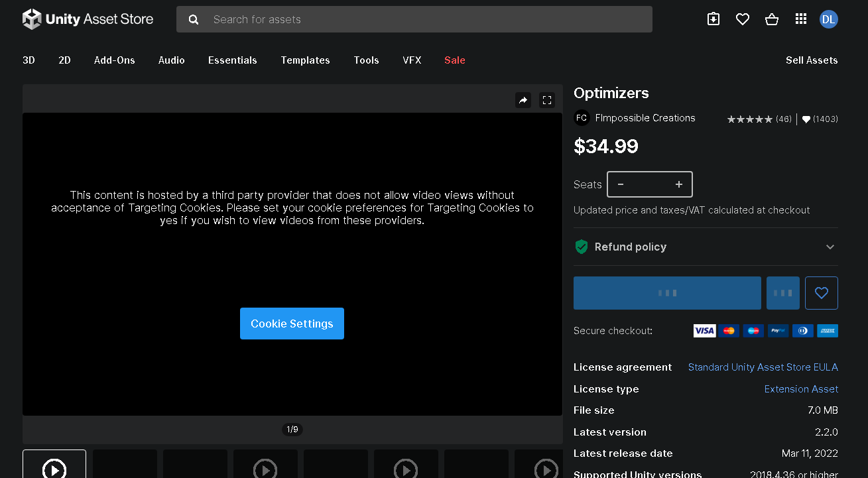Expand the Refund policy section
868x478 pixels.
point(706,247)
